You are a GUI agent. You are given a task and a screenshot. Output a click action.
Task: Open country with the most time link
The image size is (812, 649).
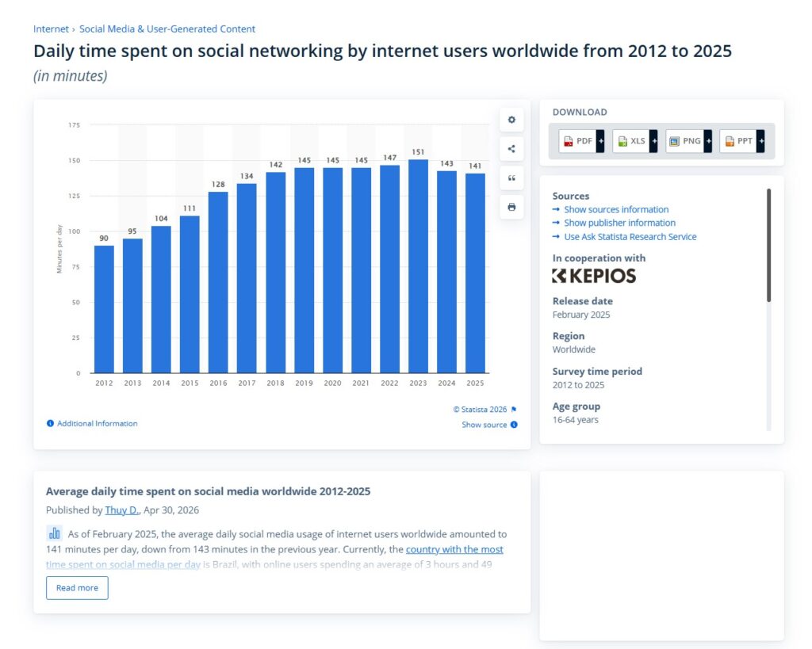tap(454, 549)
